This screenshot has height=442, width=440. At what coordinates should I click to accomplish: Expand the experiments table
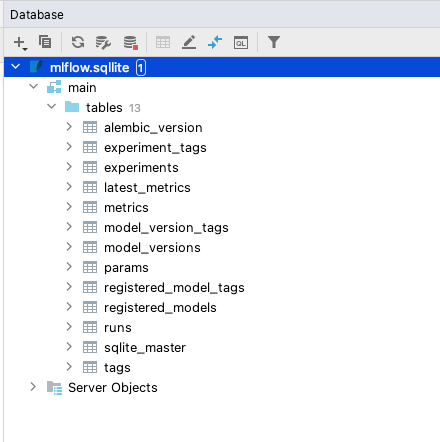[69, 167]
